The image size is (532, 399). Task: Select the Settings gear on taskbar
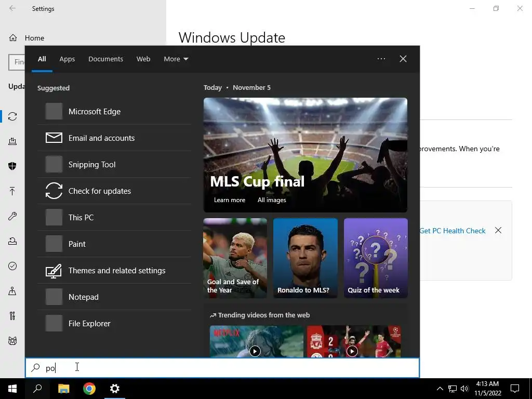[x=115, y=389]
